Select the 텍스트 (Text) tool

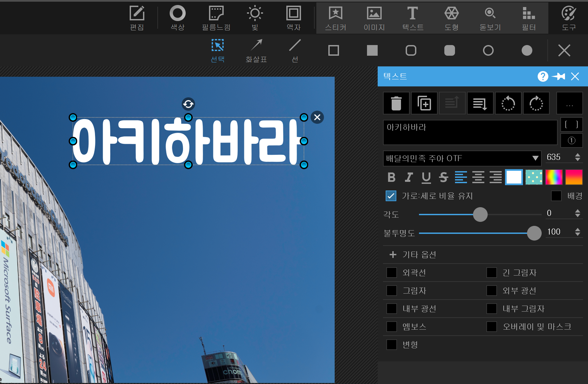413,18
